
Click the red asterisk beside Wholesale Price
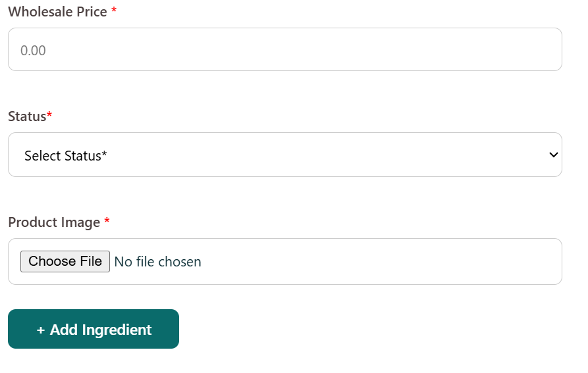[114, 11]
